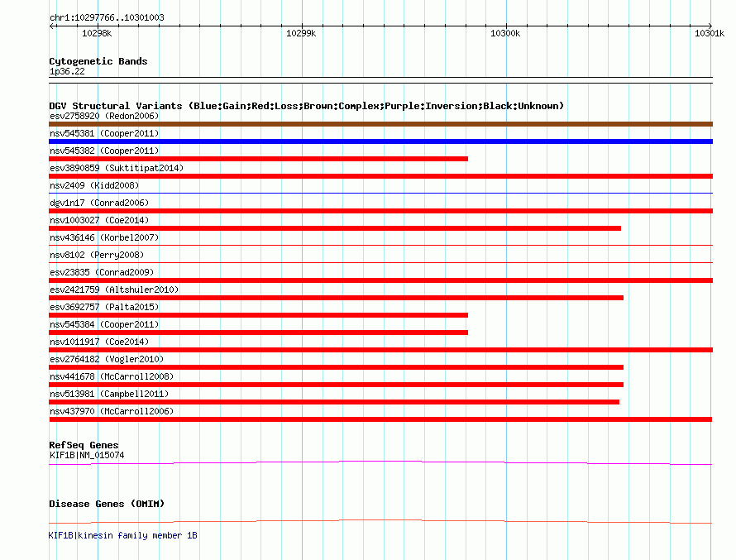Select esv23835 (Conrad2009) loss bar
Screen dimensions: 736x560
(x=380, y=280)
